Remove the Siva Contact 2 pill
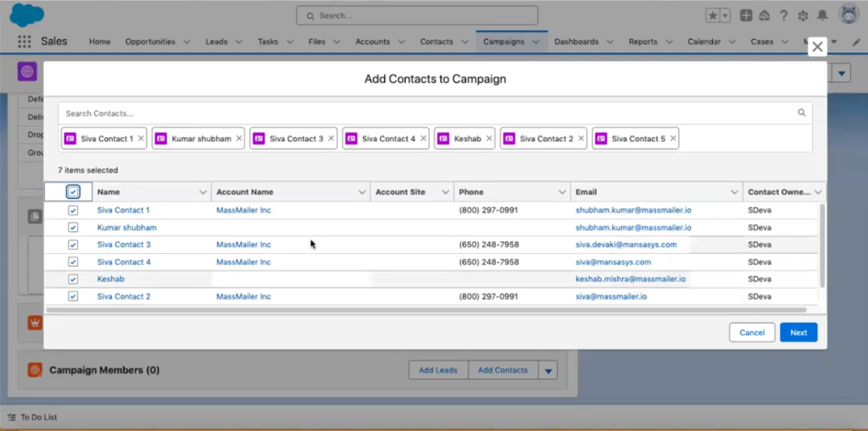The width and height of the screenshot is (868, 431). (x=581, y=139)
